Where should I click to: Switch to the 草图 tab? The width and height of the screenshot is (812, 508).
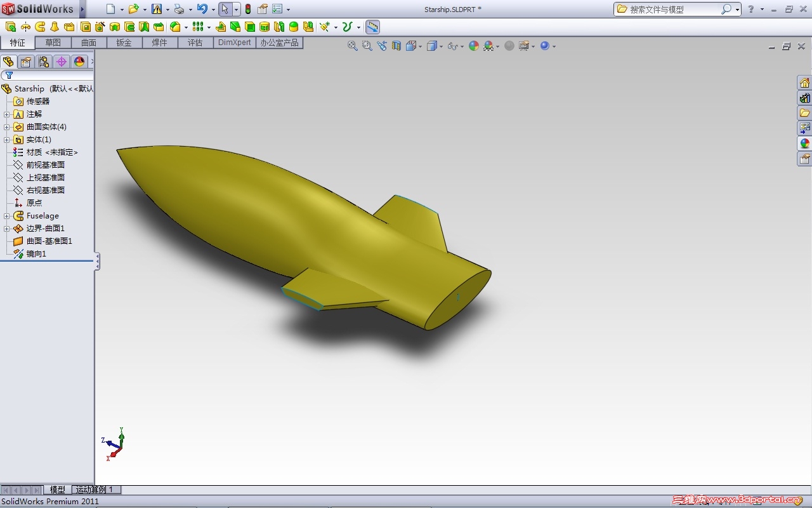point(53,43)
